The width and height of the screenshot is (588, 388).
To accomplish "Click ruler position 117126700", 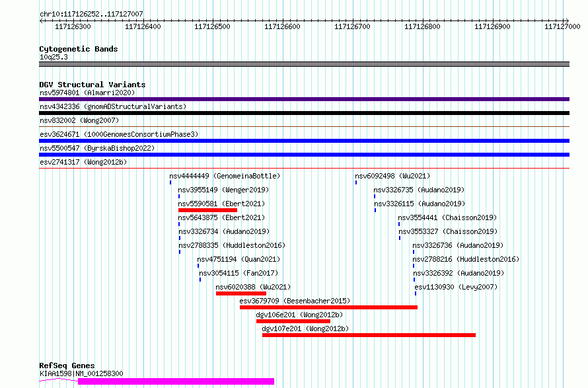I will point(352,26).
